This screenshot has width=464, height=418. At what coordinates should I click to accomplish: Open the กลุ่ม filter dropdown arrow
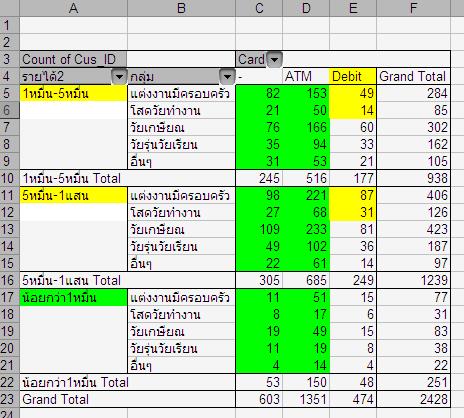coord(227,77)
